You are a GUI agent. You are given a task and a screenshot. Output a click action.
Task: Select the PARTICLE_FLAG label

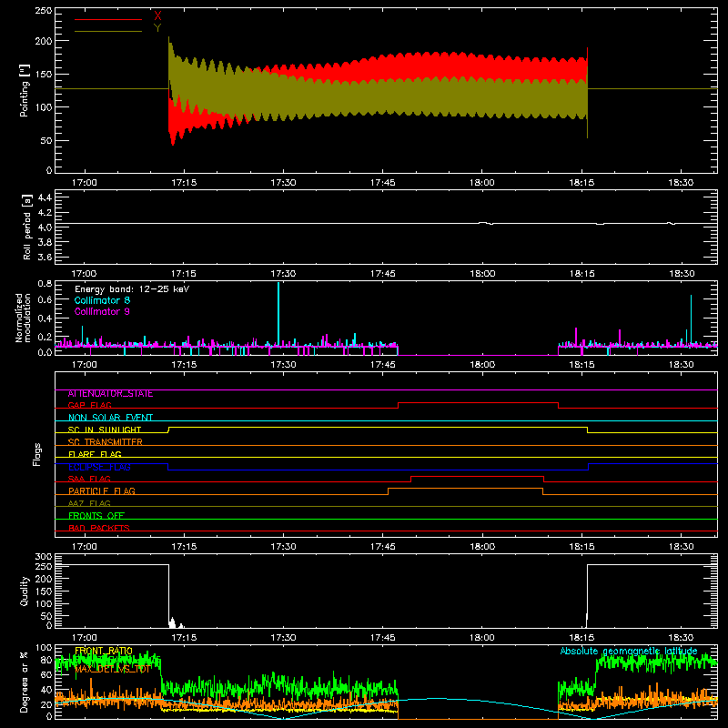tap(102, 490)
